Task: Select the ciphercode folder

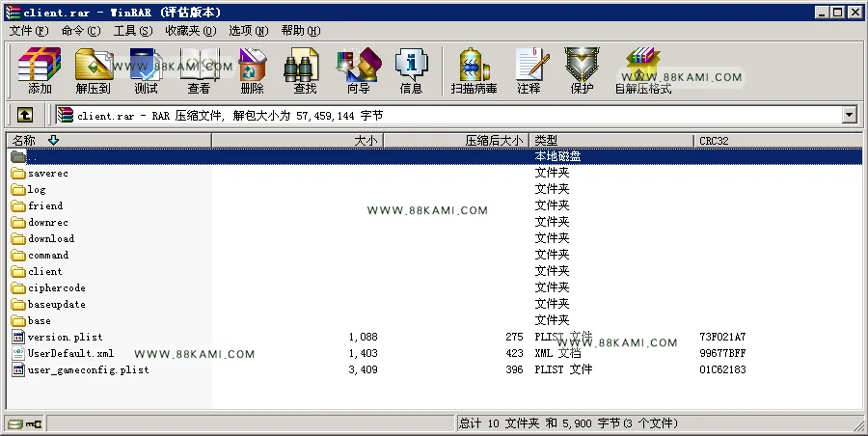Action: point(57,288)
